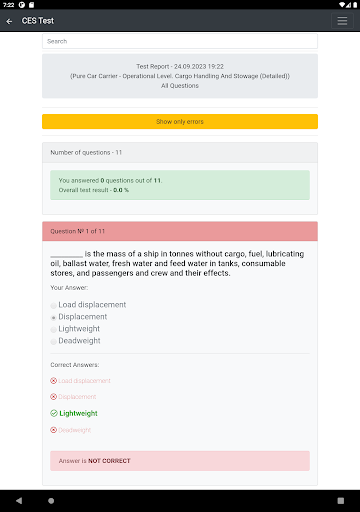The width and height of the screenshot is (360, 512).
Task: Open the hamburger menu
Action: tap(342, 21)
